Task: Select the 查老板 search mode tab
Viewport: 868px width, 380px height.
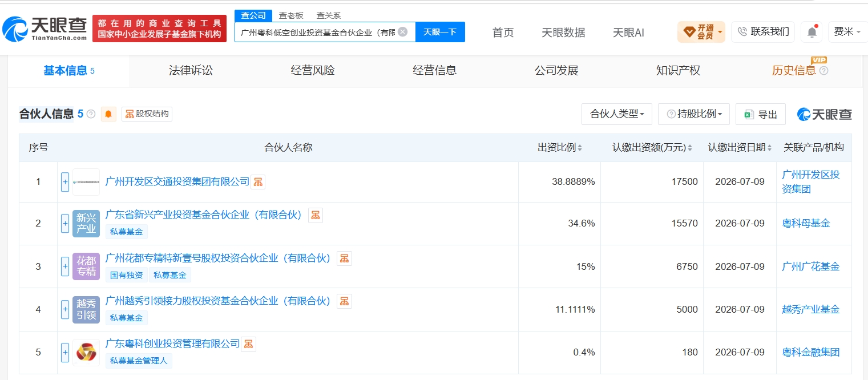Action: click(291, 15)
